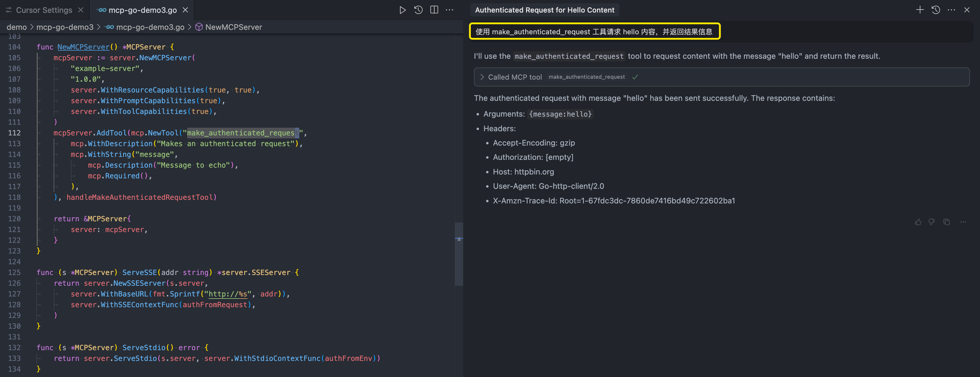
Task: Click the "example-server" string on line 106
Action: point(105,69)
